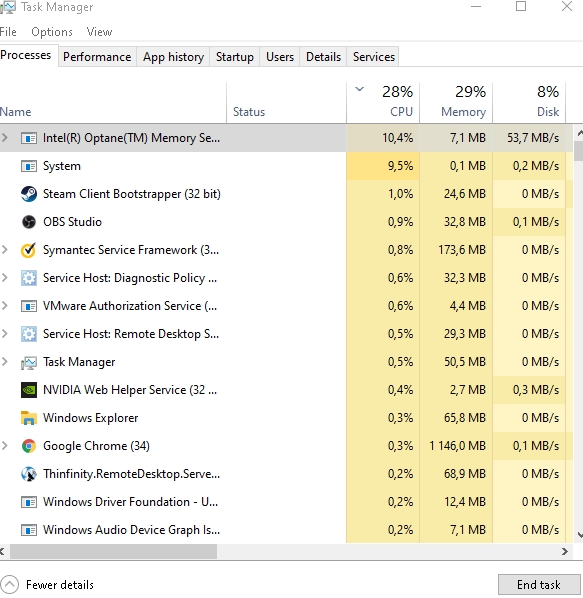This screenshot has height=598, width=583.
Task: Expand the Task Manager process group
Action: click(x=5, y=361)
